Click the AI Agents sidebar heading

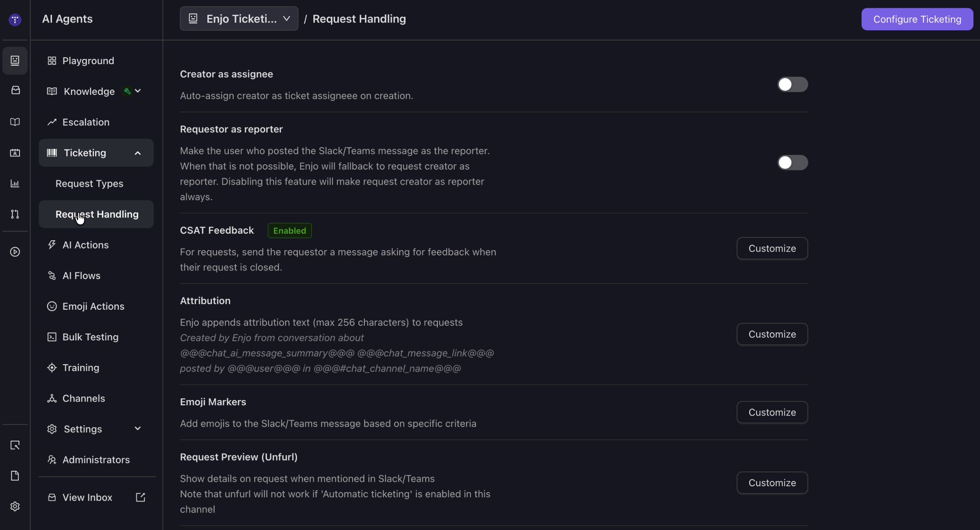click(x=67, y=19)
